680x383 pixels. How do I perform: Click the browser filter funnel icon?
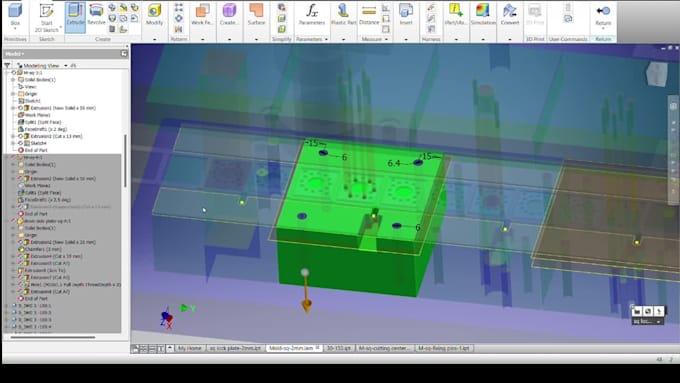click(7, 65)
